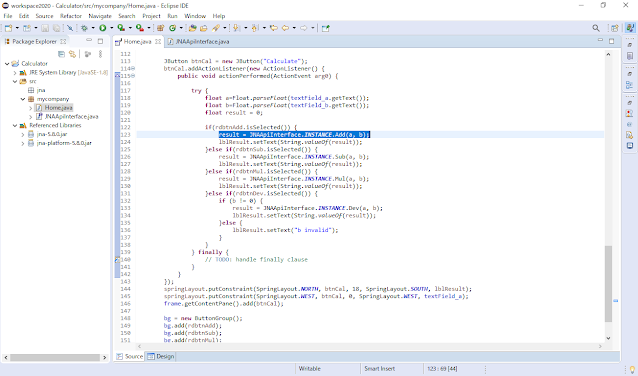Open the Problems view icon
This screenshot has height=376, width=638.
click(629, 114)
